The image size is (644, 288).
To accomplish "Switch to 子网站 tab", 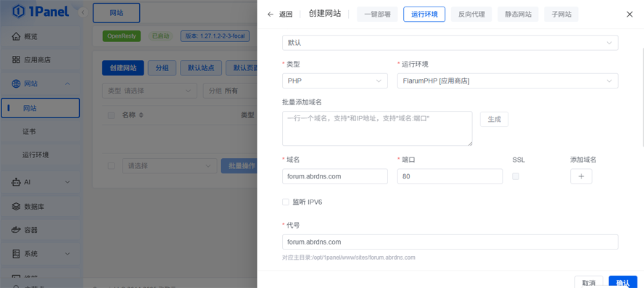I will (561, 14).
